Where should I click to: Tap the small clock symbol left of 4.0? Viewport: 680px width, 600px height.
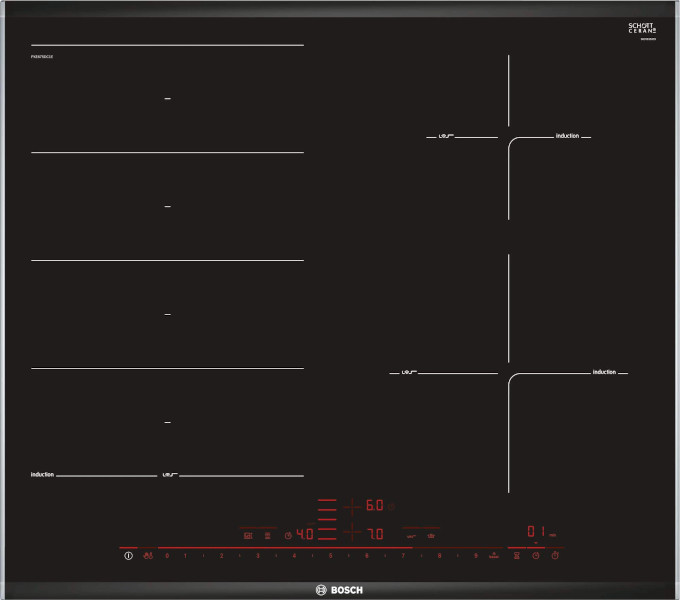[288, 536]
